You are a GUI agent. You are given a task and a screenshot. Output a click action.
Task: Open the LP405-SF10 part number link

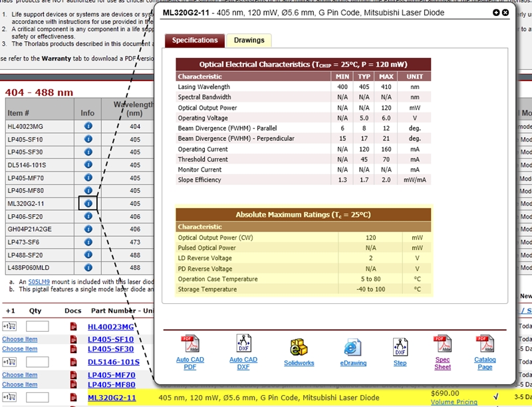point(110,339)
